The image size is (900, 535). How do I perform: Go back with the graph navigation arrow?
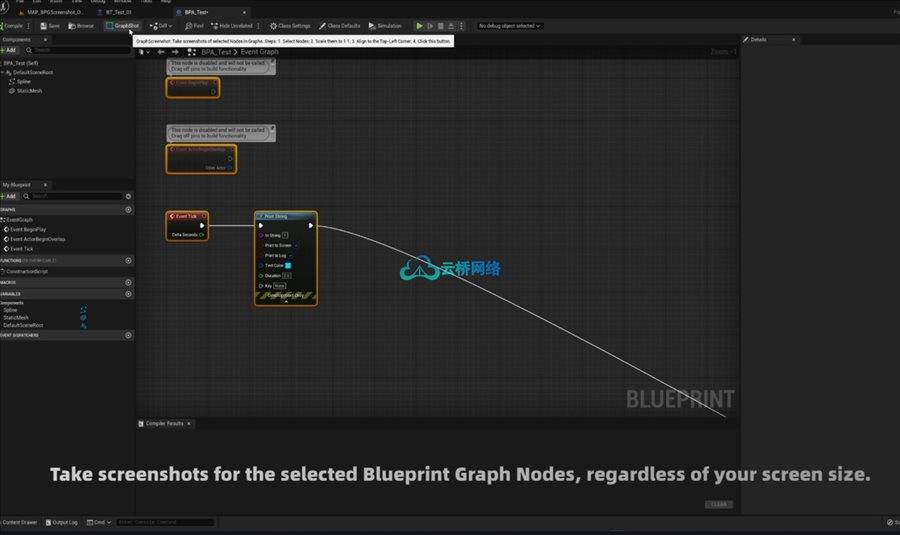(161, 52)
